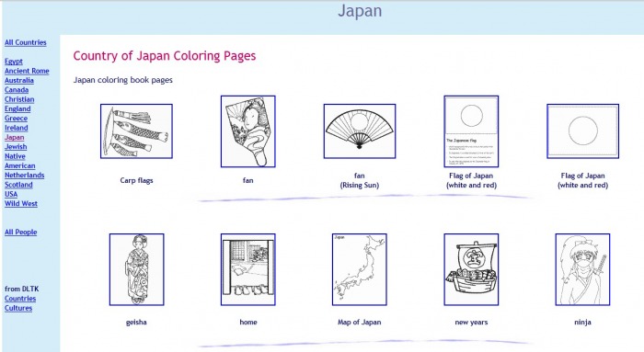Click the Country of Japan Coloring Pages heading
This screenshot has width=644, height=352.
pyautogui.click(x=165, y=56)
